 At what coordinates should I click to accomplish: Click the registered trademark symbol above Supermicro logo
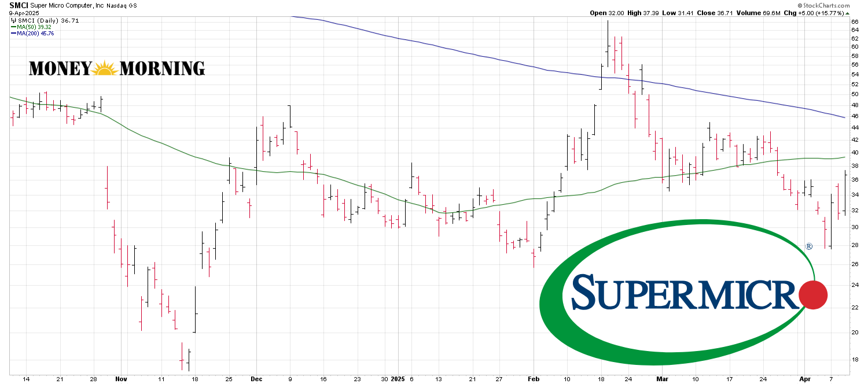(808, 247)
